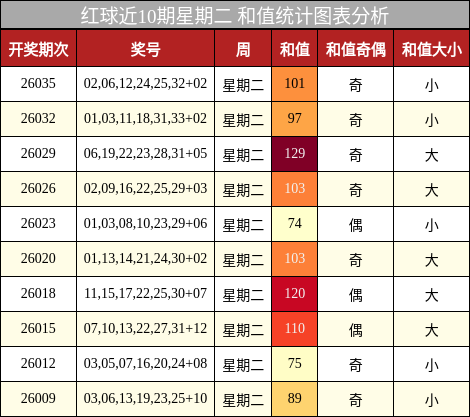Screen dimensions: 470x417
Task: Click 星期二 in row 26029
Action: coord(243,155)
